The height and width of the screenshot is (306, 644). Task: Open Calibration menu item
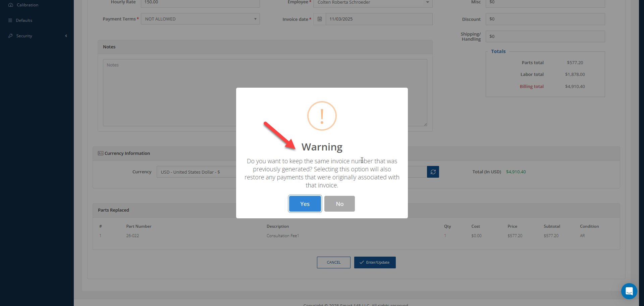pyautogui.click(x=28, y=5)
